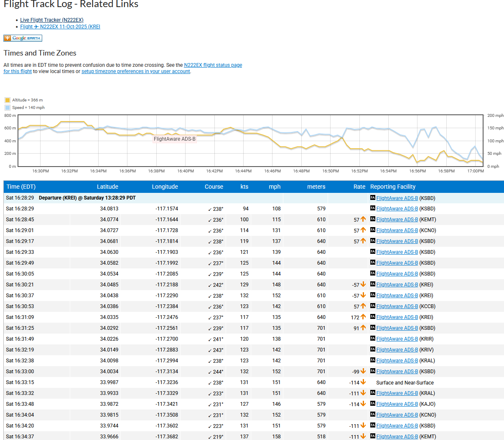Click the FA icon in the 16:28:45 row
Viewport: 504px width, 440px height.
point(373,219)
